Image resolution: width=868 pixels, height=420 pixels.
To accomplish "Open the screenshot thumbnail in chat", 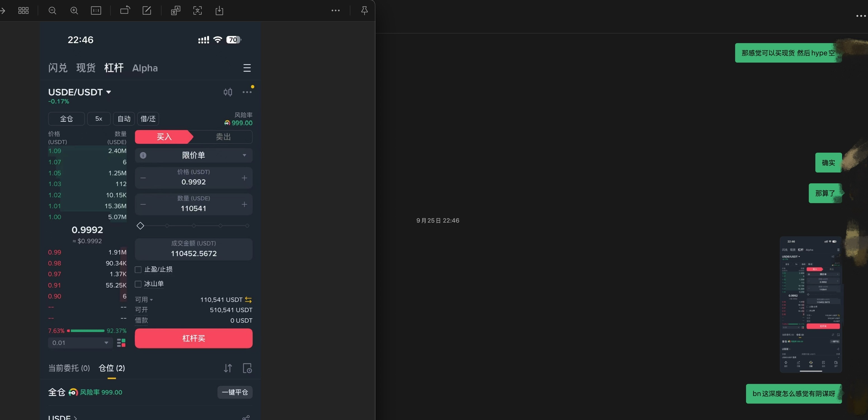I will 811,304.
